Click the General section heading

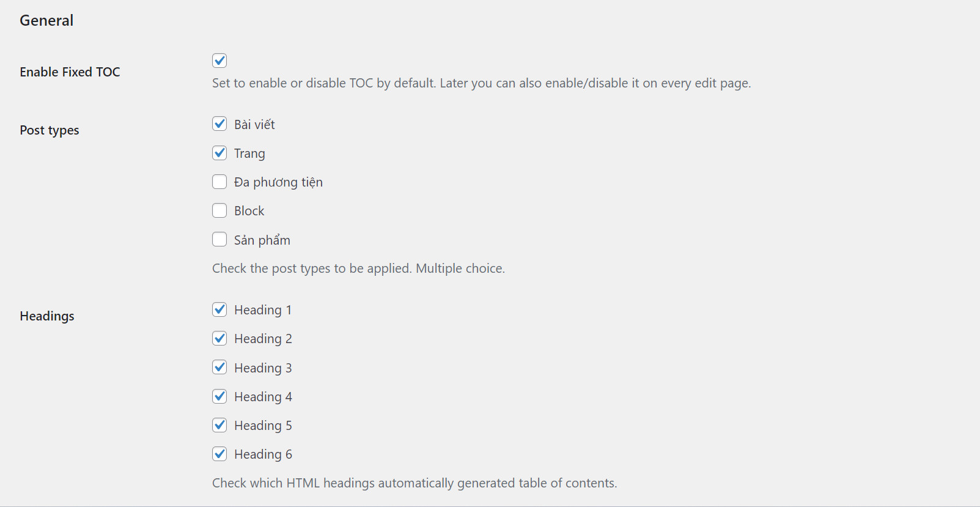[x=46, y=21]
